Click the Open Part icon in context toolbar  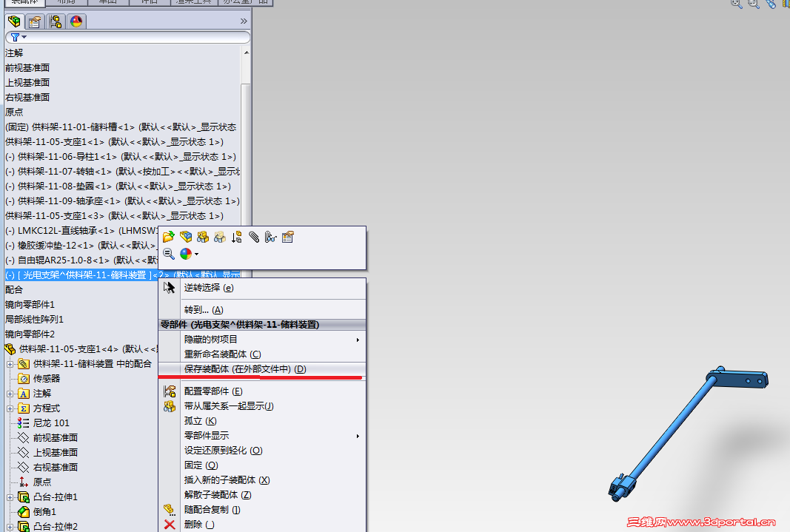point(167,238)
